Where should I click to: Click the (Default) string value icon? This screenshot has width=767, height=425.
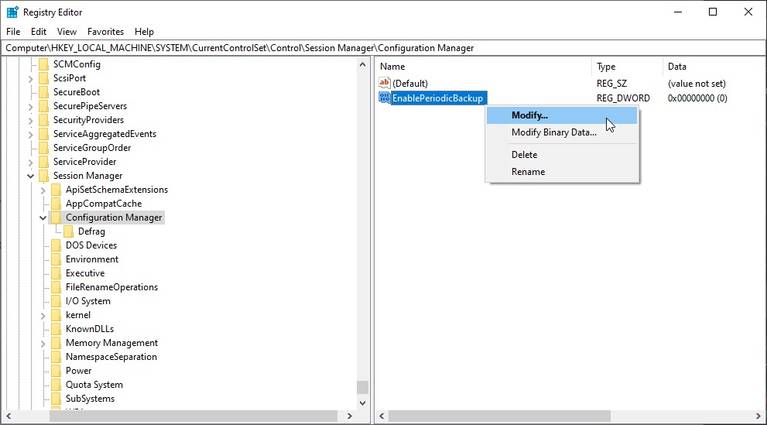(x=384, y=83)
